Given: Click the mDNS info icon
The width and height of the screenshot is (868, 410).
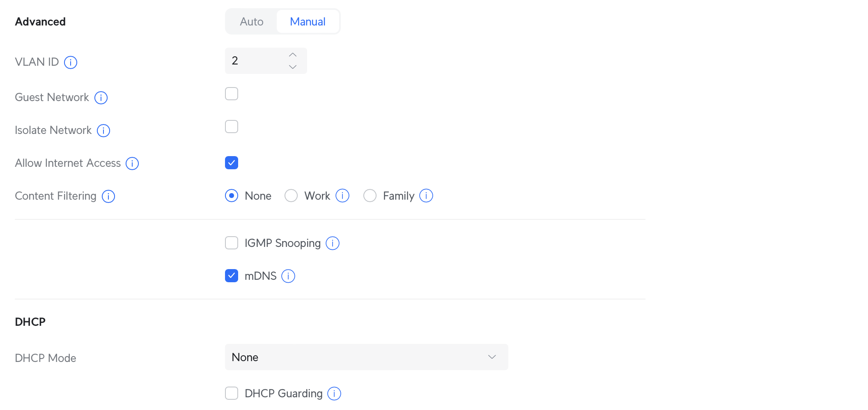Looking at the screenshot, I should click(x=288, y=276).
